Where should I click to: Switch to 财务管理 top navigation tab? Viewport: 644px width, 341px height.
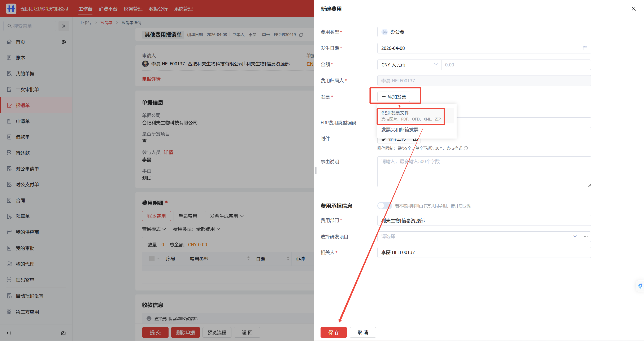pyautogui.click(x=133, y=9)
